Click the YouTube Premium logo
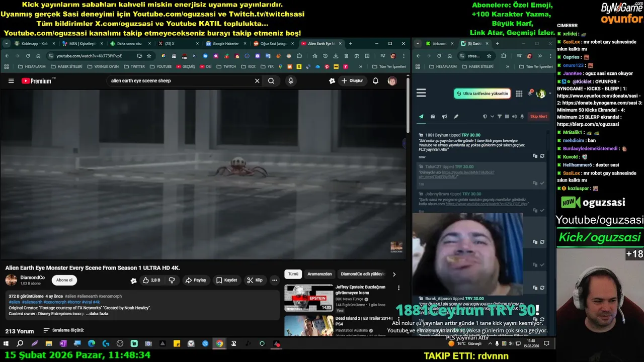This screenshot has width=644, height=362. point(37,81)
